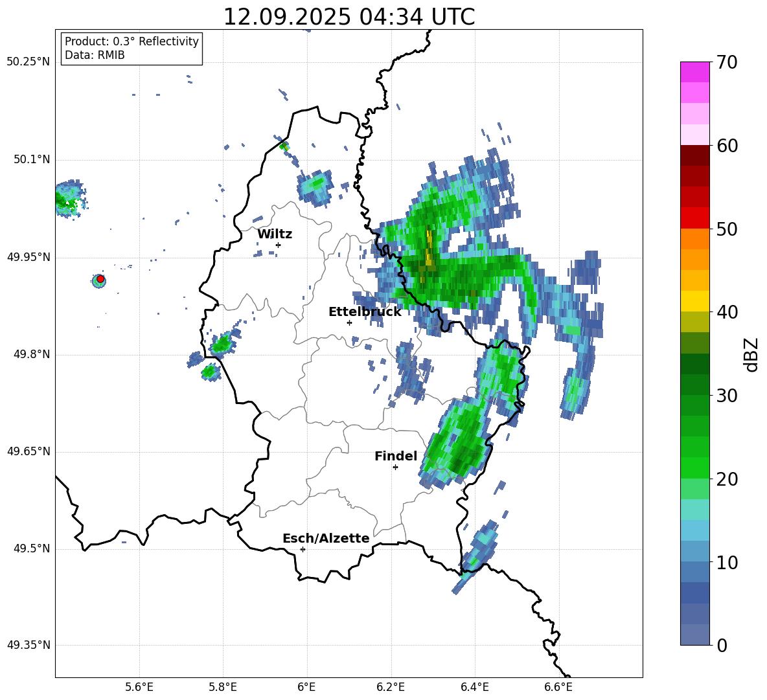Click the cross marker below Wiltz
The image size is (767, 700).
[279, 245]
